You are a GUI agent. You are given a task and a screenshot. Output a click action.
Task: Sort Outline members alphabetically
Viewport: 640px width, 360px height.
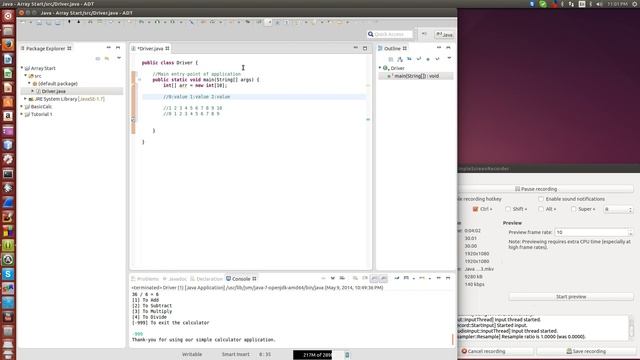click(x=400, y=59)
